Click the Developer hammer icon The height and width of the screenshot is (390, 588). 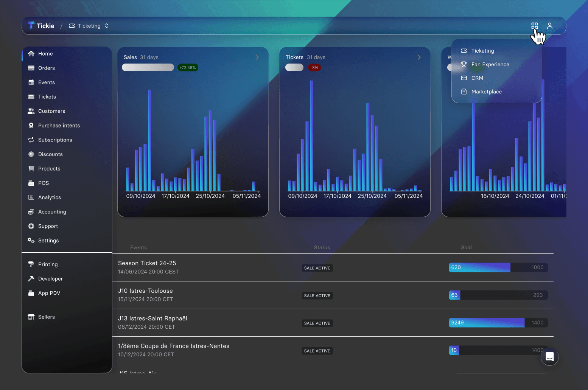pyautogui.click(x=31, y=279)
